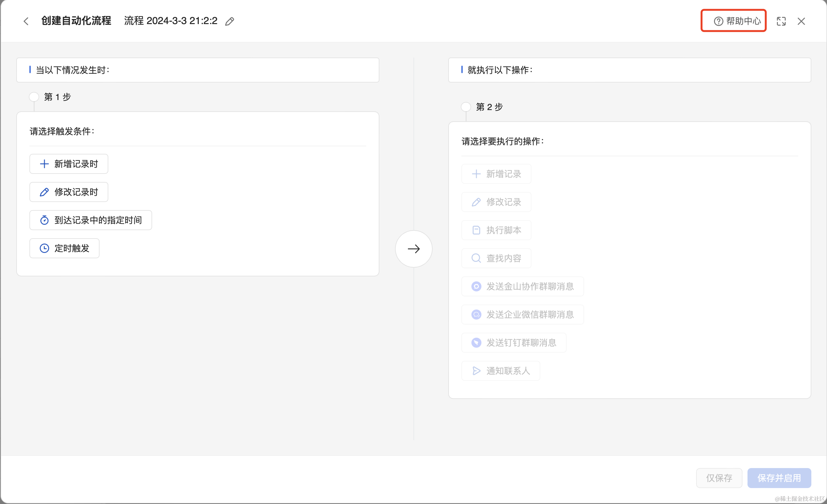Choose 新增记录 action
This screenshot has width=827, height=504.
pos(496,174)
